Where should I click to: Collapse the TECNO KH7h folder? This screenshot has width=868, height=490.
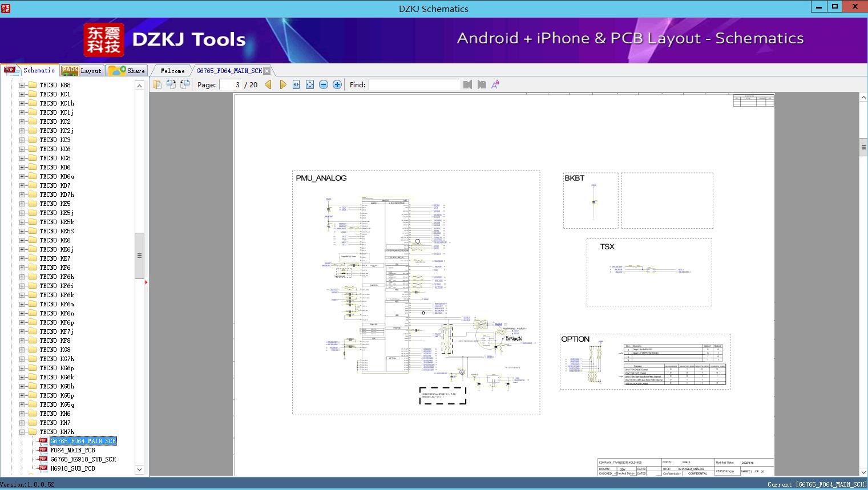(22, 432)
